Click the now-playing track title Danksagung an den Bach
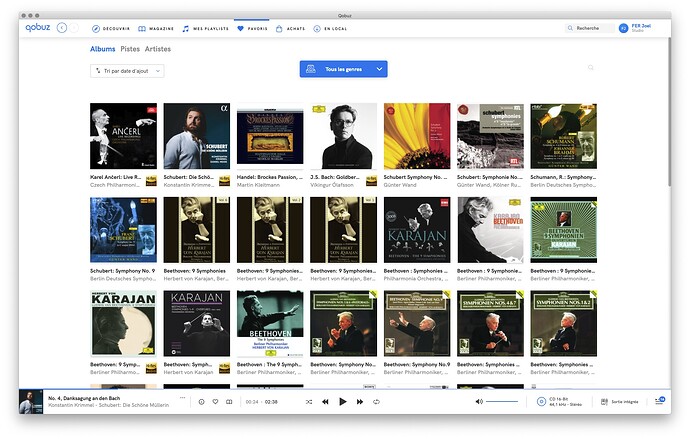 pos(84,398)
